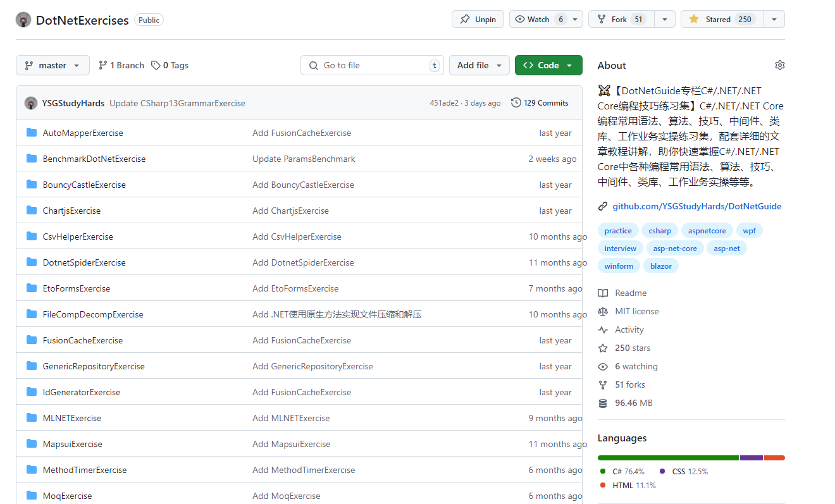Click the tag icon beside 0 Tags
835x504 pixels.
tap(156, 65)
